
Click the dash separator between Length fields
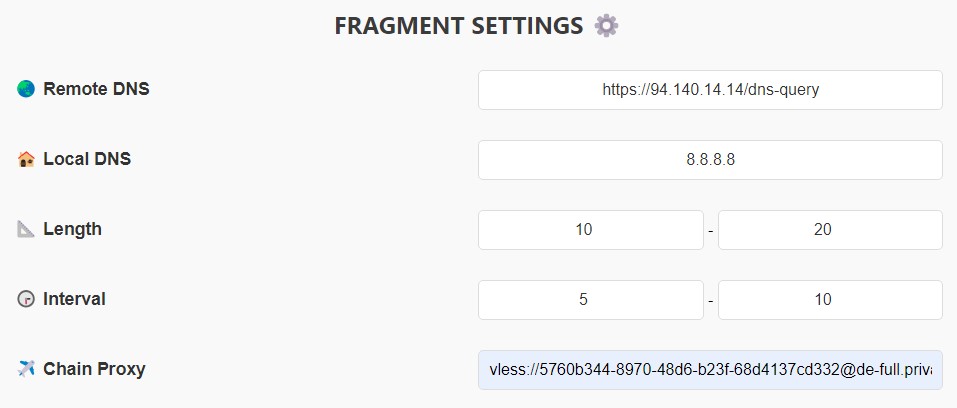(x=710, y=231)
